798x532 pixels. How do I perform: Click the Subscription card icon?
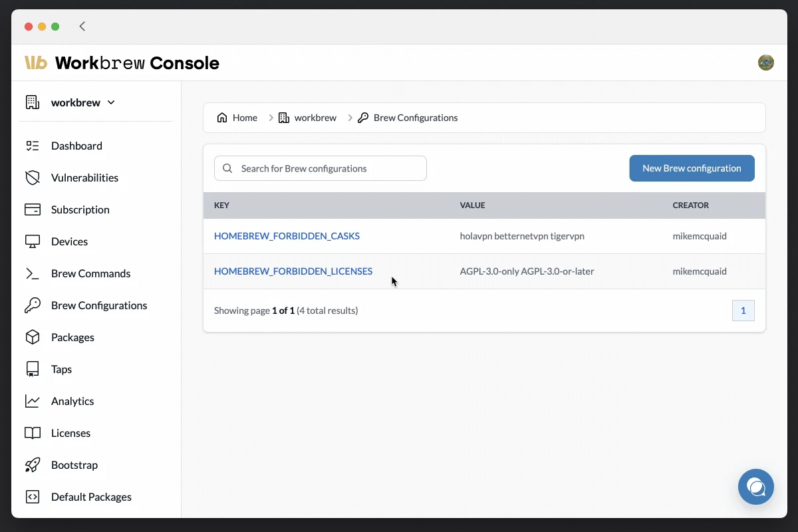[32, 209]
